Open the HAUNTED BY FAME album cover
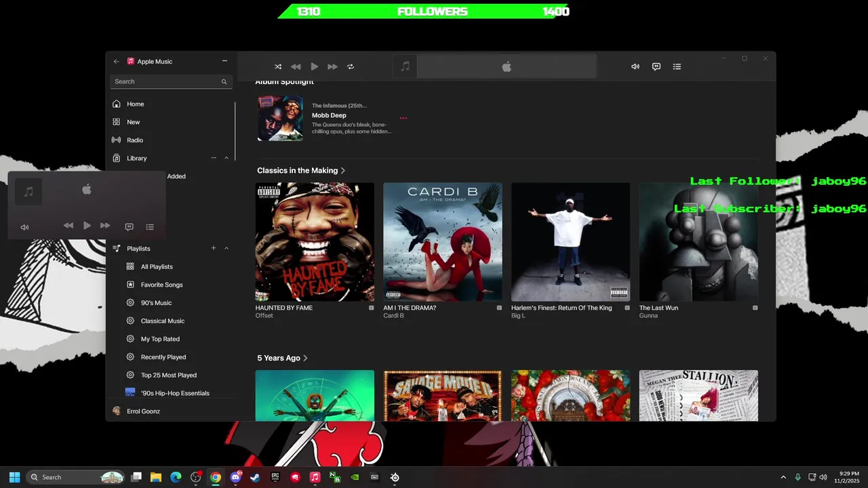Viewport: 868px width, 488px height. pyautogui.click(x=315, y=242)
